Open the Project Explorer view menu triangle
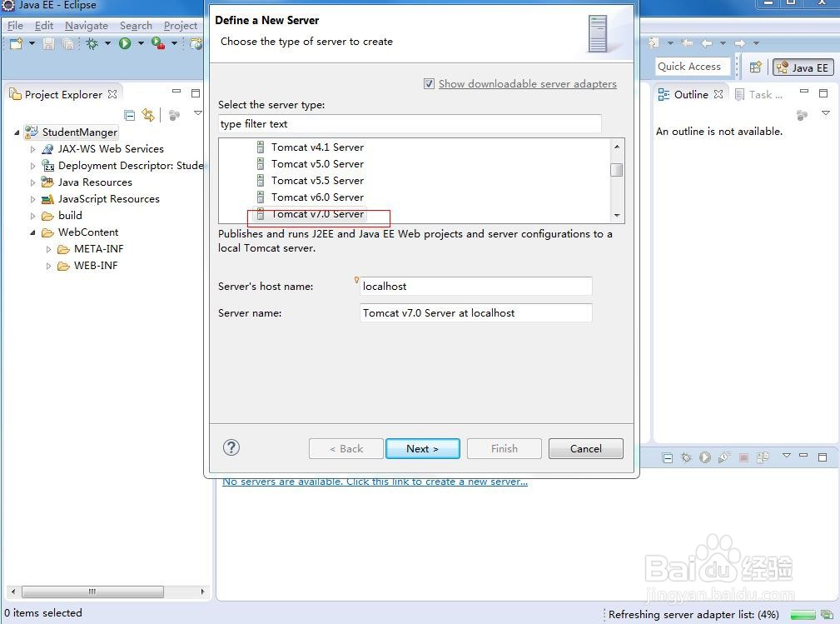The image size is (840, 624). click(x=197, y=112)
